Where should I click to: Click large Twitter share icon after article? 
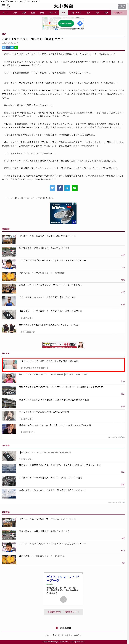[x=52, y=188]
